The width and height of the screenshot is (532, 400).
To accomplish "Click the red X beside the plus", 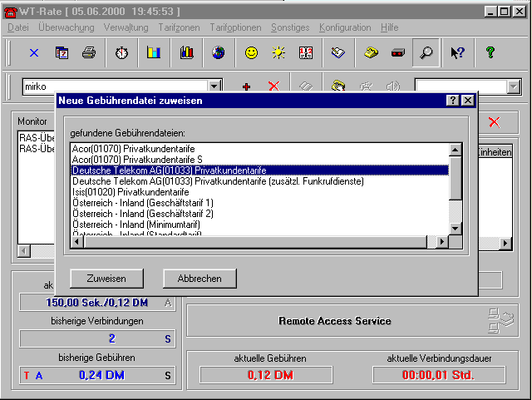I will pos(273,86).
